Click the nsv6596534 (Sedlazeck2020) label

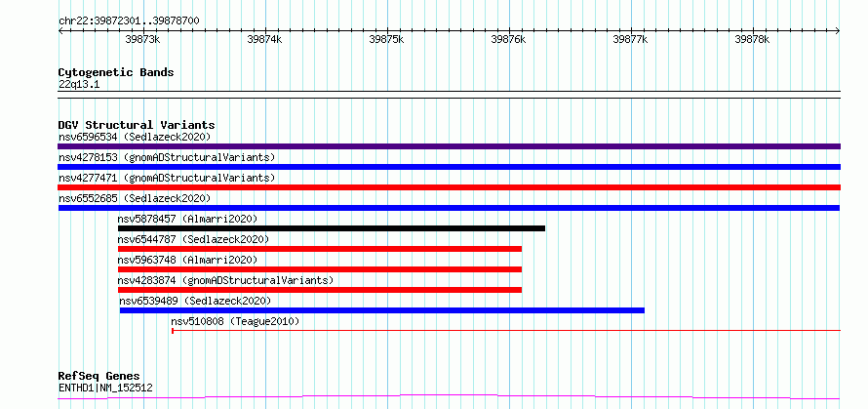[x=135, y=137]
